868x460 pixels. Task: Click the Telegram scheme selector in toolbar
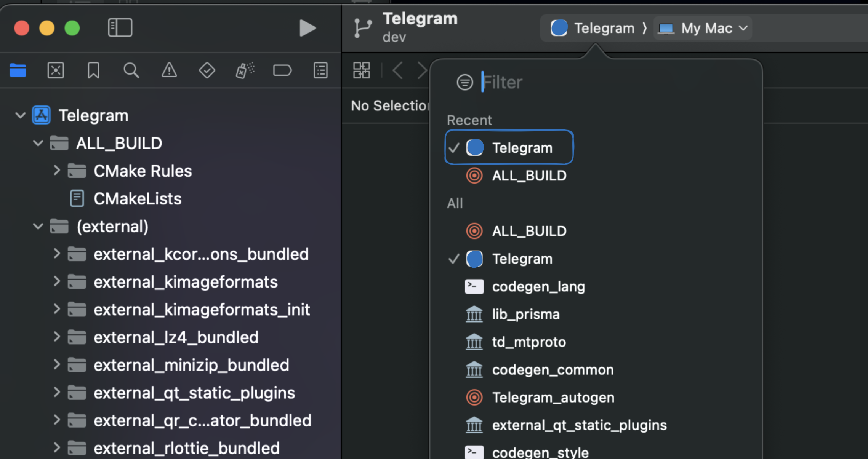593,29
